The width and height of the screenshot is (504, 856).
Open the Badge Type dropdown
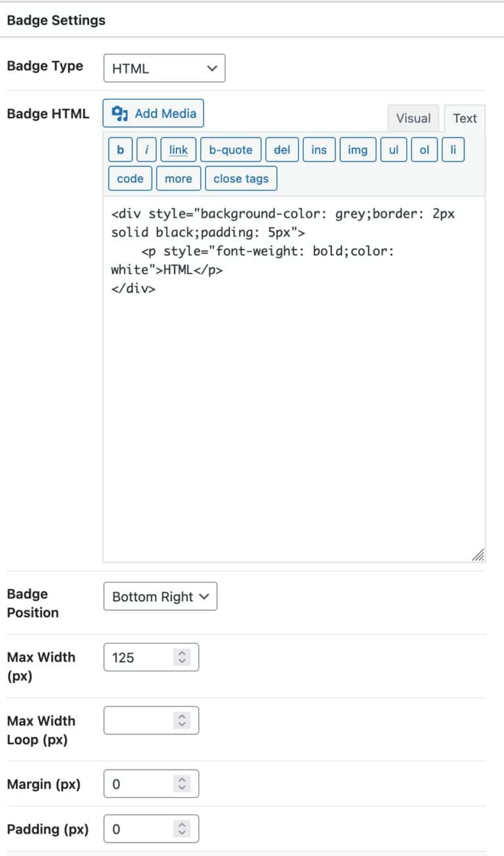tap(164, 68)
